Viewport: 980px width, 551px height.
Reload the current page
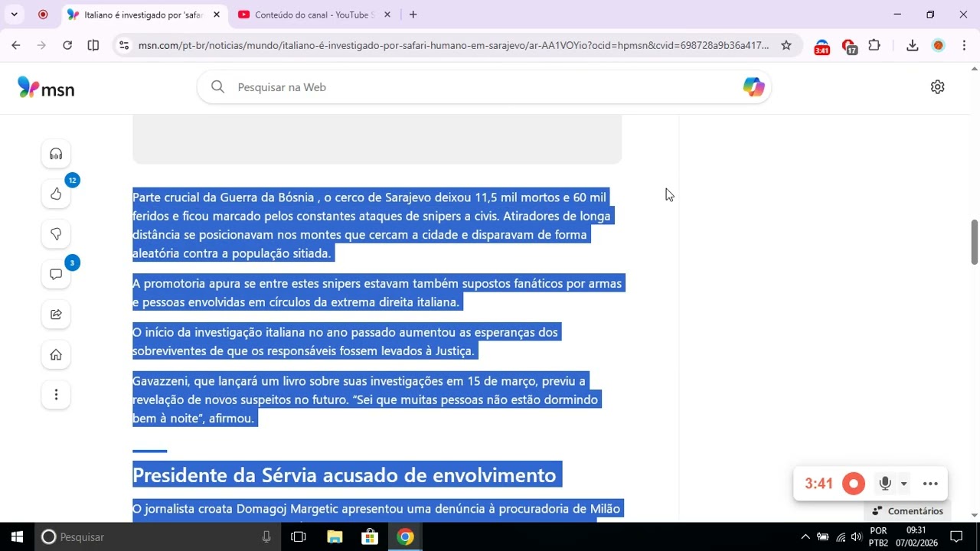tap(67, 45)
